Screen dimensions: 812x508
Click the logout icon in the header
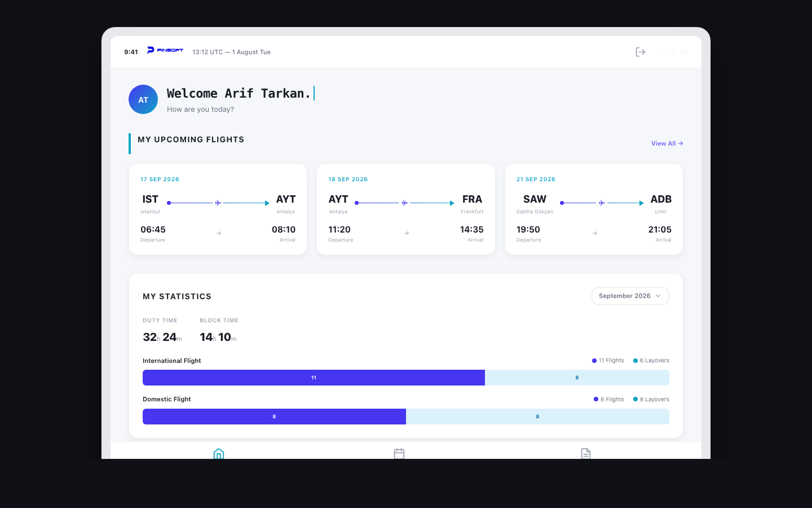(x=640, y=52)
